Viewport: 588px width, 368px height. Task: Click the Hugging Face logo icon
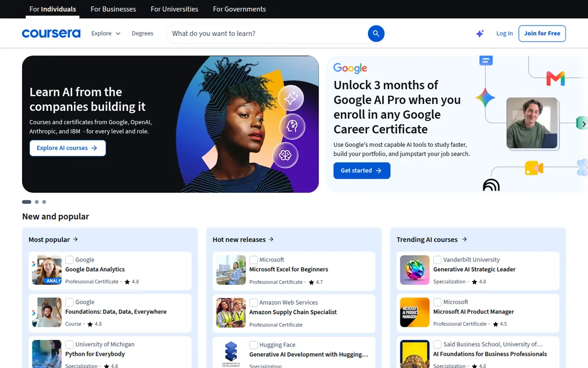253,345
